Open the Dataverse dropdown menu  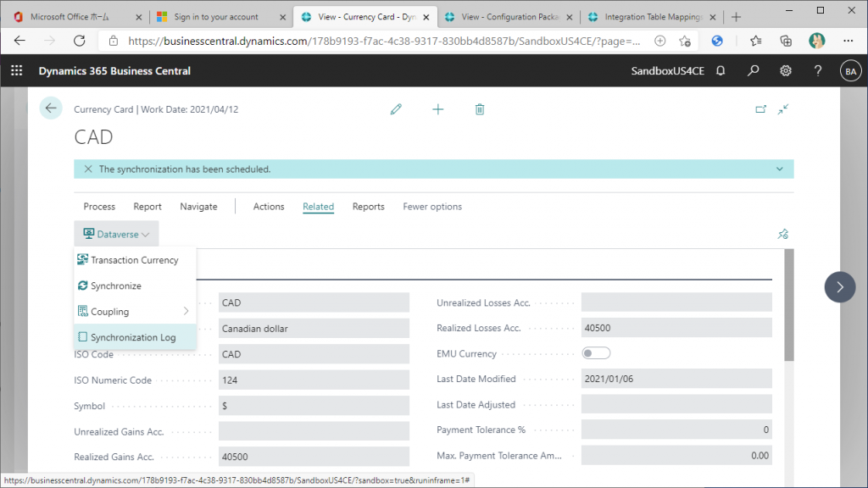pos(116,234)
